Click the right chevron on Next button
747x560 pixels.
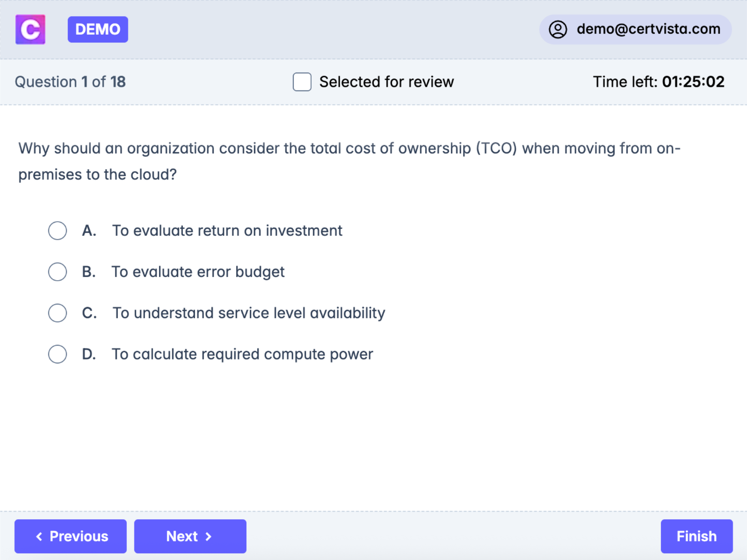pyautogui.click(x=209, y=537)
